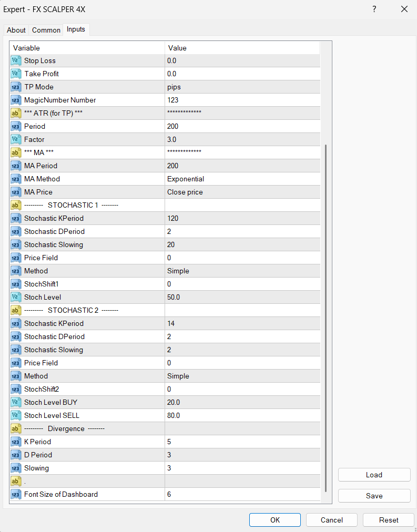This screenshot has height=532, width=417.
Task: Switch to the Common tab
Action: coord(46,30)
